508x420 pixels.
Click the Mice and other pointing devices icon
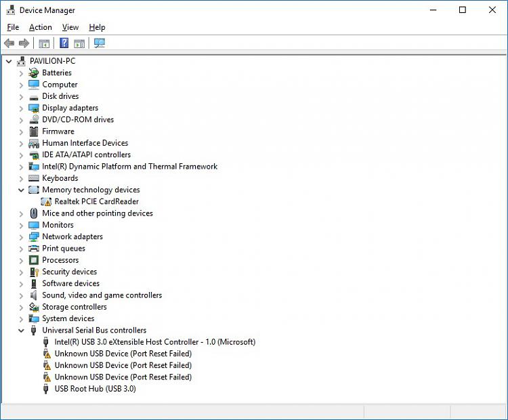coord(34,213)
